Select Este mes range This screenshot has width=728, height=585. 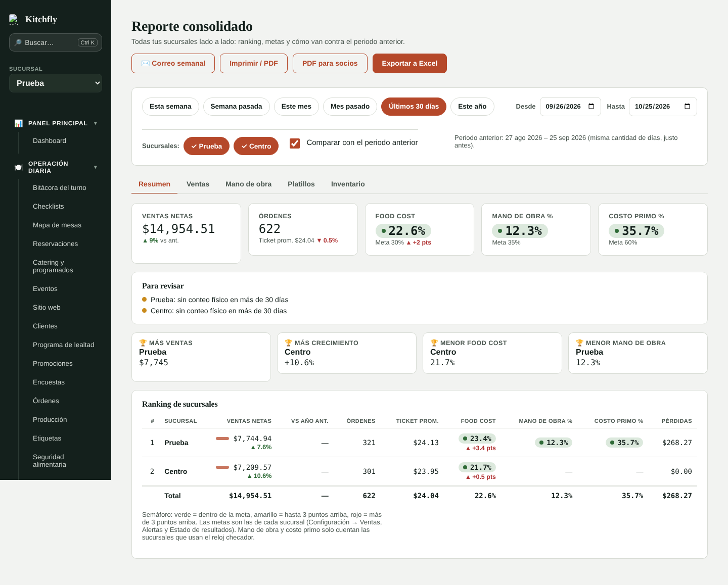click(296, 107)
